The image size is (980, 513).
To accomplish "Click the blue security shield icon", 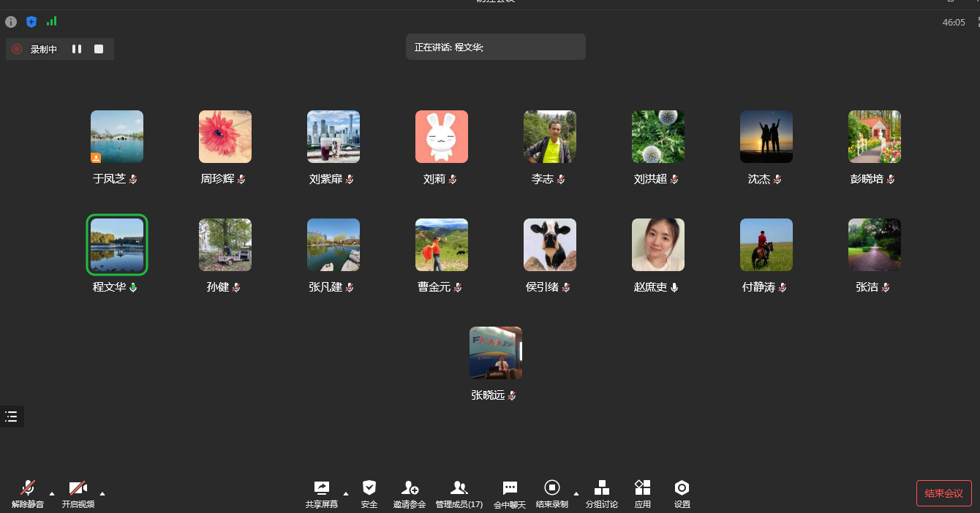I will coord(31,22).
